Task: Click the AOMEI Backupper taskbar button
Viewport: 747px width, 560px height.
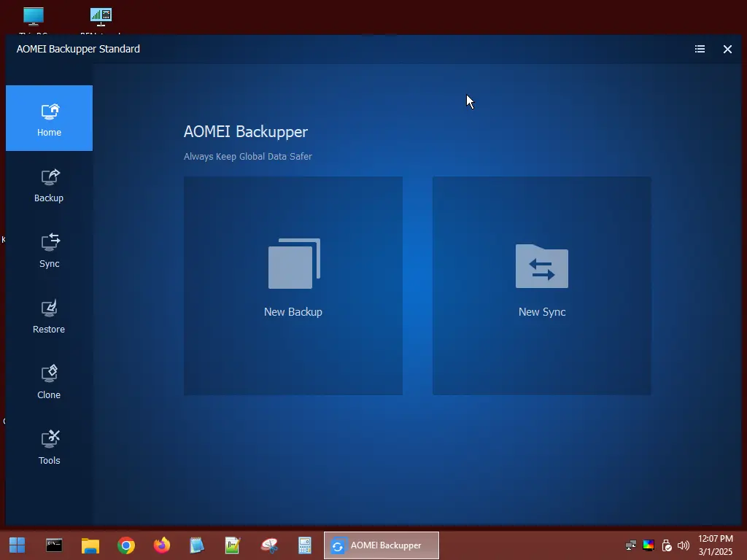Action: (x=381, y=545)
